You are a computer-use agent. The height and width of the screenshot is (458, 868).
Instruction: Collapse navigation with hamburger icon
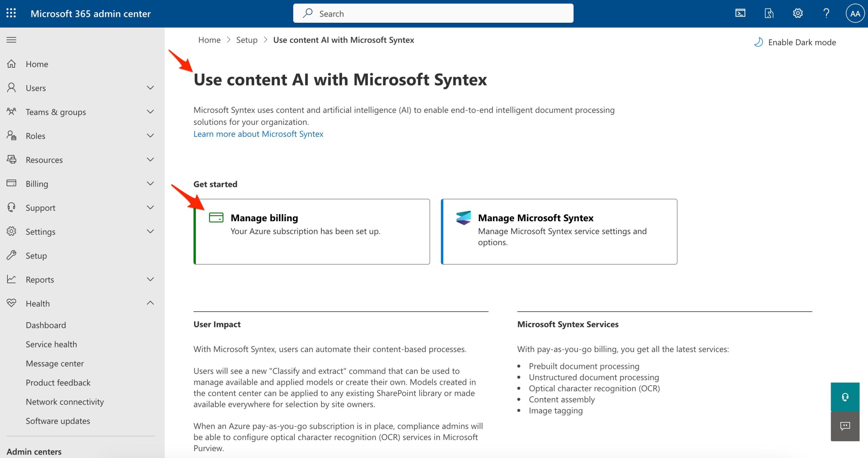12,40
